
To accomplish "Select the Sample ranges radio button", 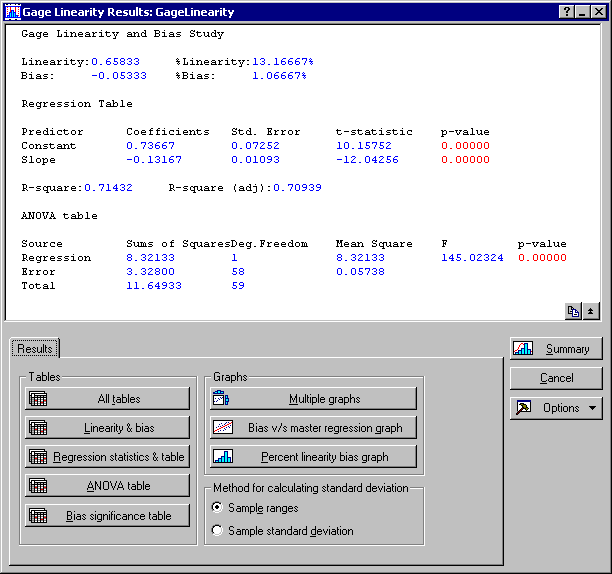I will tap(217, 508).
